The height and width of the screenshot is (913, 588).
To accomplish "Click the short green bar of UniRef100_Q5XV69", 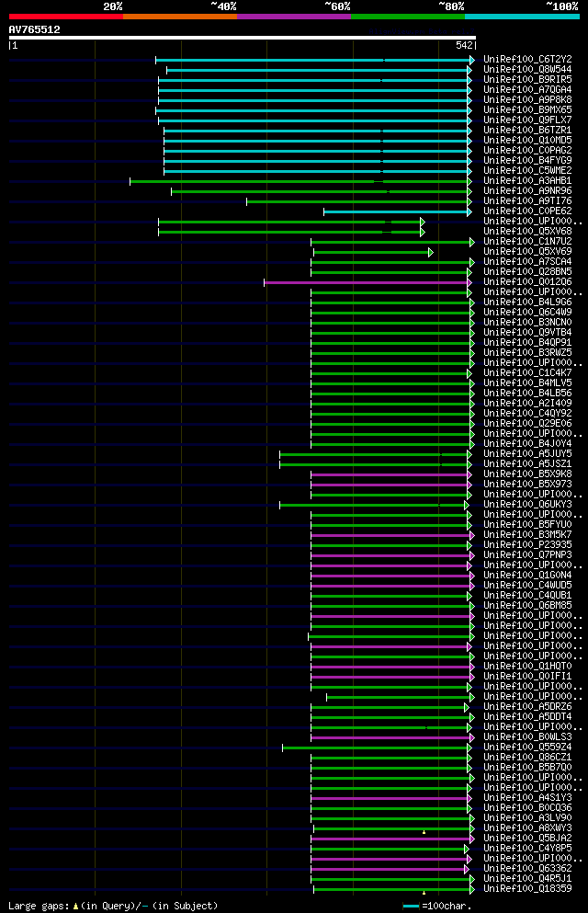I will coord(373,252).
